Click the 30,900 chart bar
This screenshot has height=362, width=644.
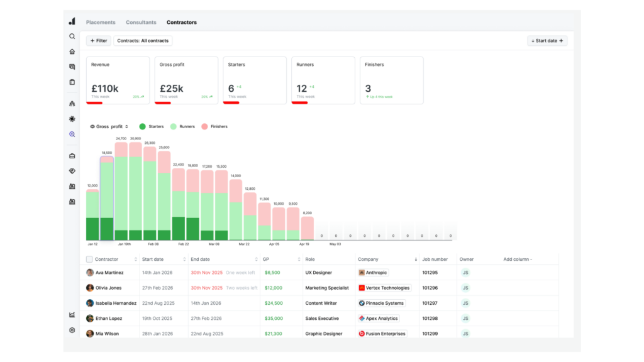[x=136, y=191]
